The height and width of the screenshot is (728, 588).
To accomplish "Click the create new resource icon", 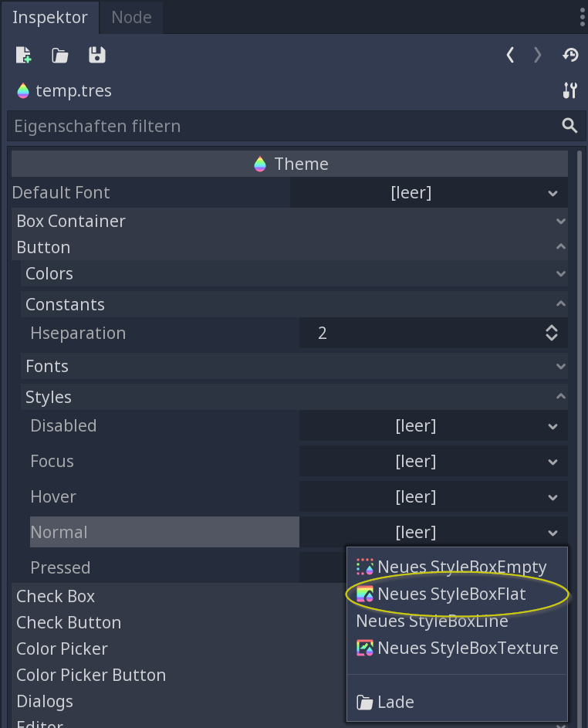I will (x=23, y=56).
